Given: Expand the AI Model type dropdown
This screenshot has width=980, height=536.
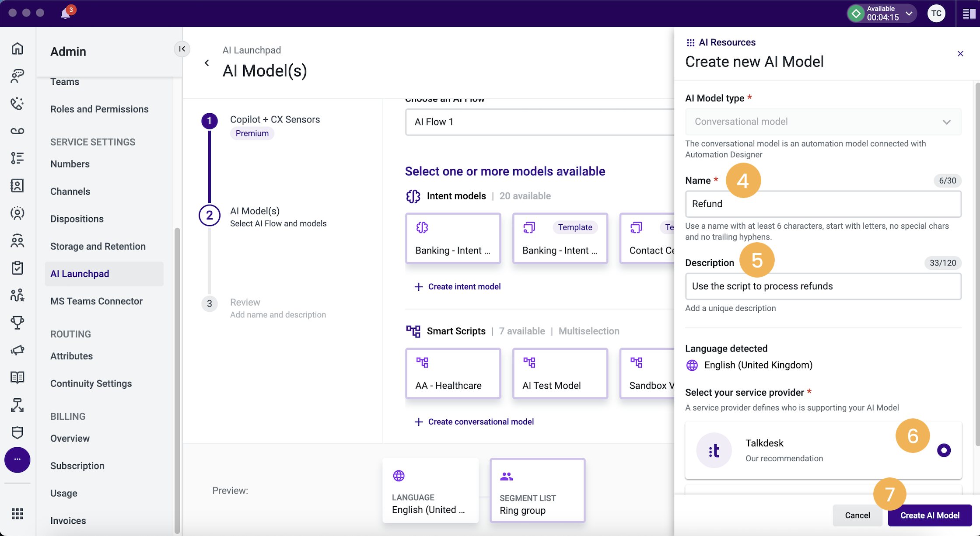Looking at the screenshot, I should tap(823, 122).
